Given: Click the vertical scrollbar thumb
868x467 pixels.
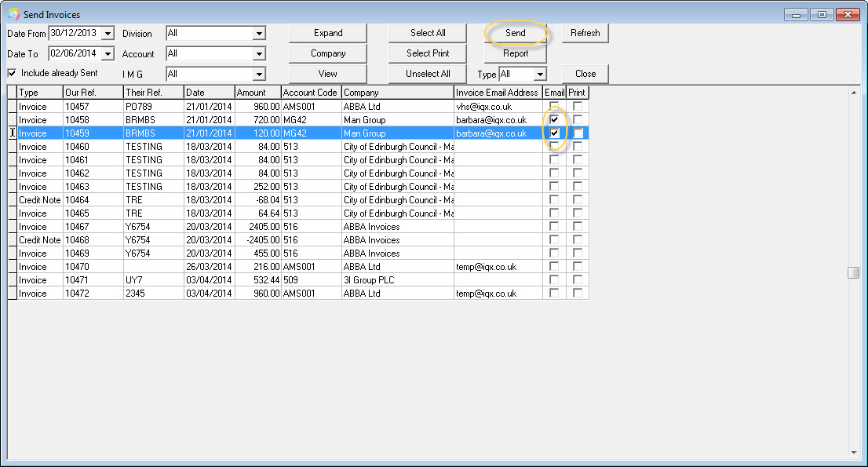Looking at the screenshot, I should coord(854,273).
